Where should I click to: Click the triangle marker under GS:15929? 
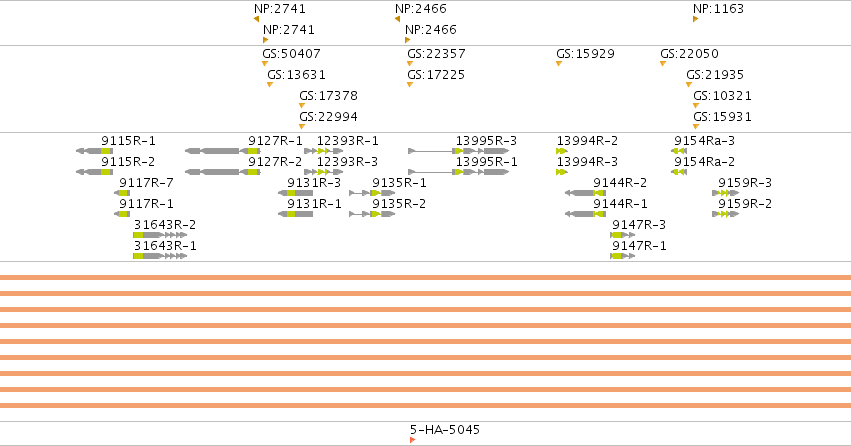(558, 63)
